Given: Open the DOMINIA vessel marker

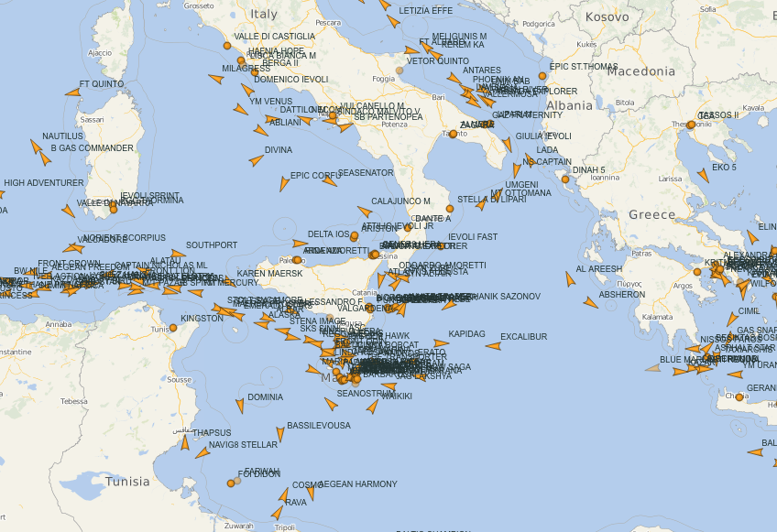Looking at the screenshot, I should pos(240,406).
